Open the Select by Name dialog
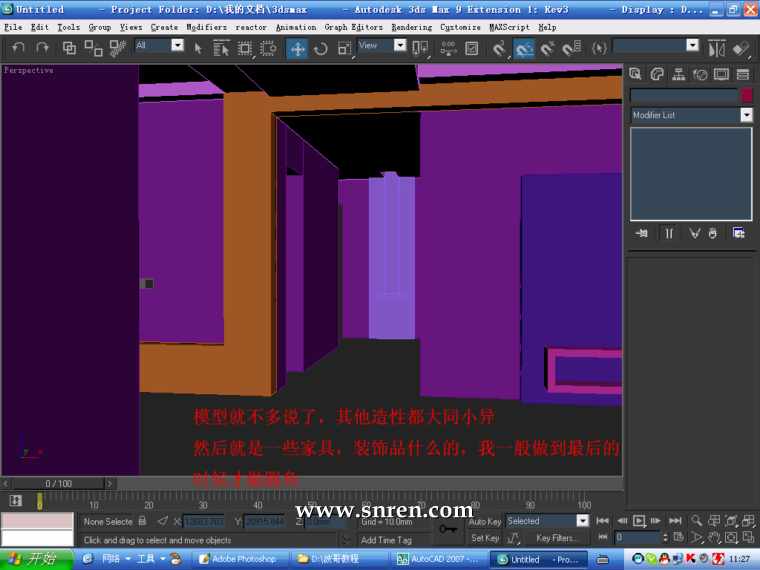 pyautogui.click(x=221, y=48)
